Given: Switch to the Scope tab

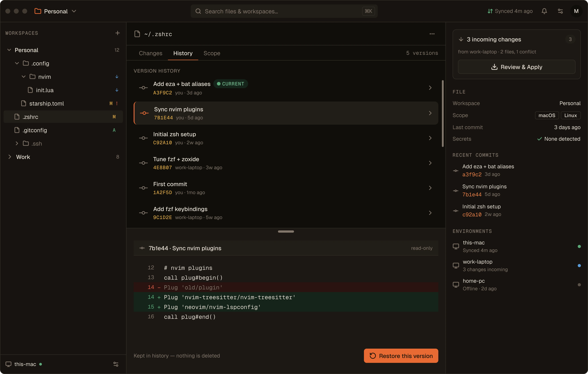Looking at the screenshot, I should click(x=212, y=53).
